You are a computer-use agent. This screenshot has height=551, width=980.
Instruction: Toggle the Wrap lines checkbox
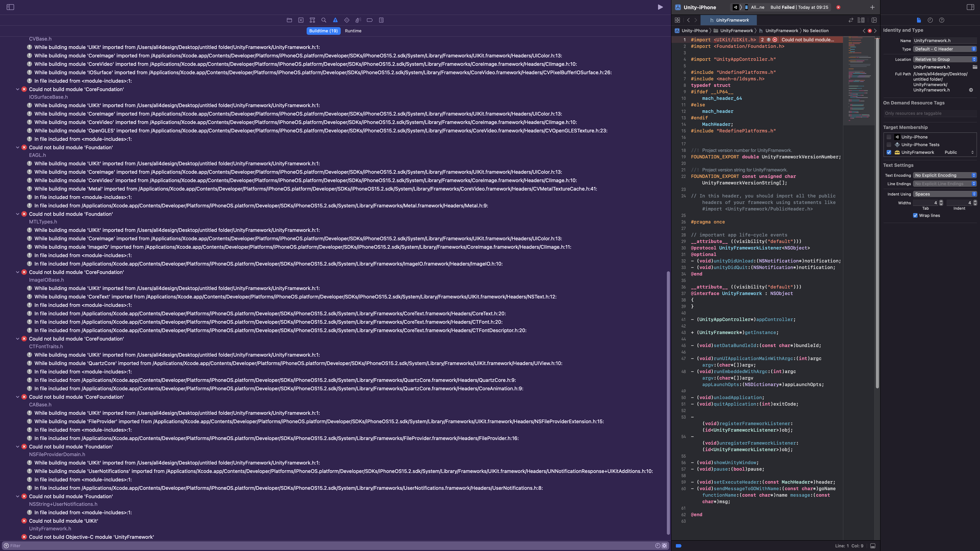click(915, 215)
